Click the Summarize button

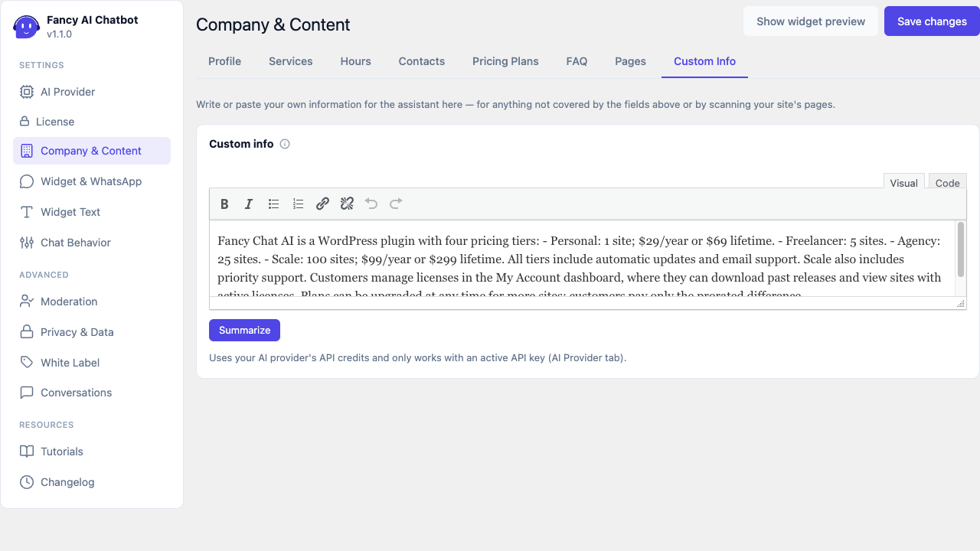click(244, 330)
